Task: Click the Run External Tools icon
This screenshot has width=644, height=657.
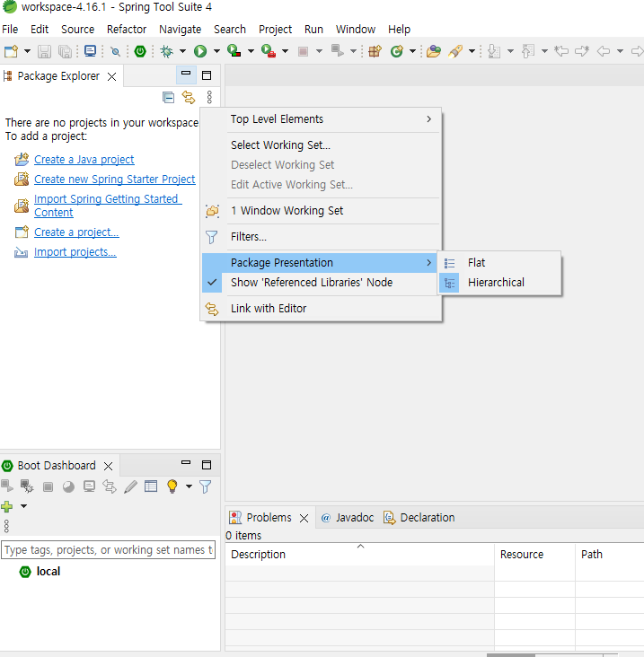Action: pyautogui.click(x=269, y=51)
